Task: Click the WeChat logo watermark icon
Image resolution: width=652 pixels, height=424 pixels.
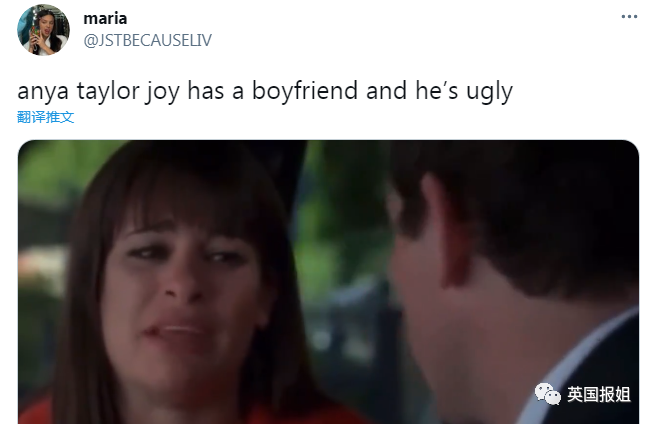Action: pos(547,394)
